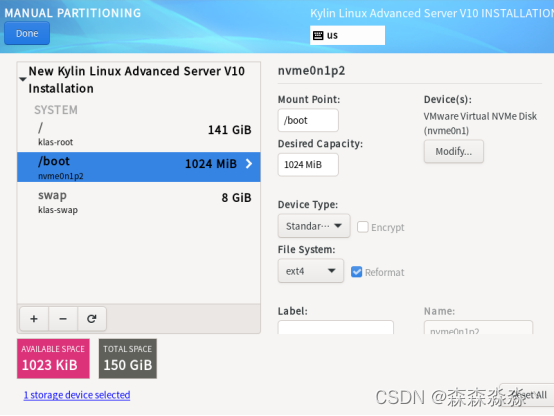
Task: Select the / klas-root partition row
Action: tap(138, 134)
